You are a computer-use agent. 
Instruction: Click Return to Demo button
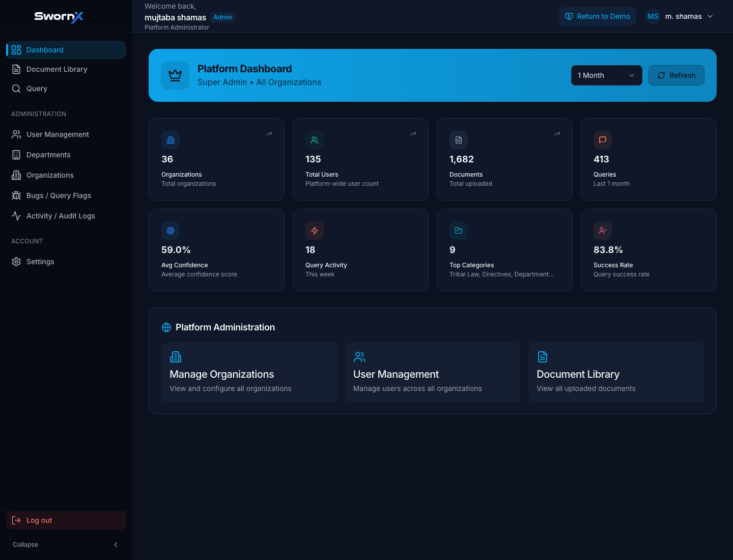click(598, 16)
